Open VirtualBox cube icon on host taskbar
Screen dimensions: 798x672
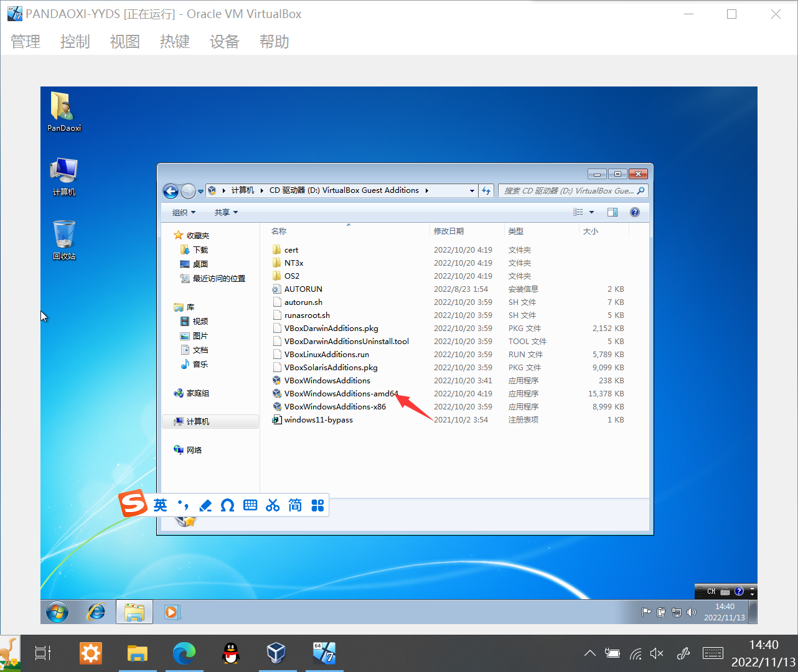(276, 653)
